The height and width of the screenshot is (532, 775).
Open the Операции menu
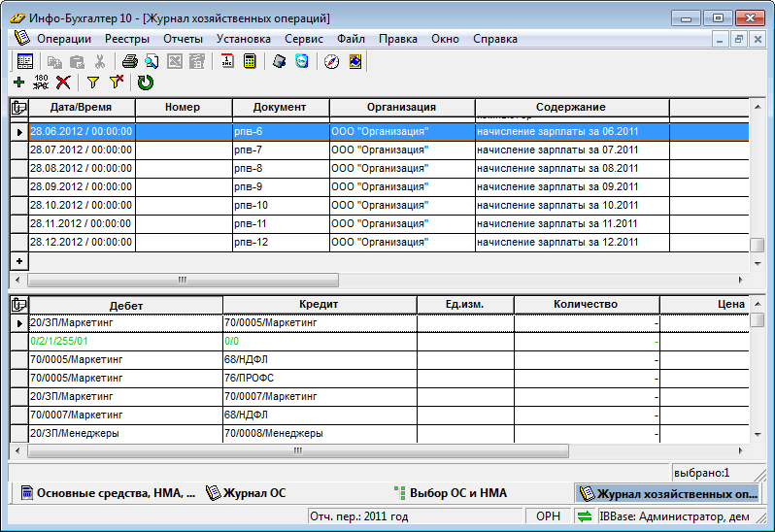coord(64,39)
